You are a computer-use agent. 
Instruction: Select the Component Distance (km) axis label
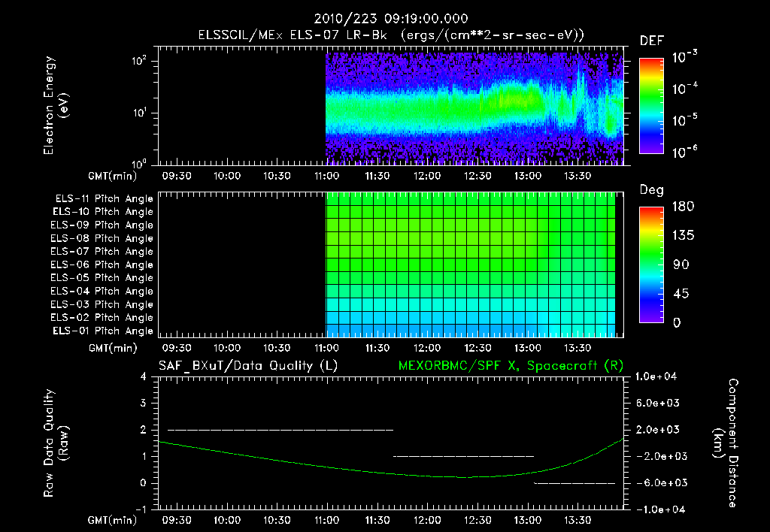(726, 443)
